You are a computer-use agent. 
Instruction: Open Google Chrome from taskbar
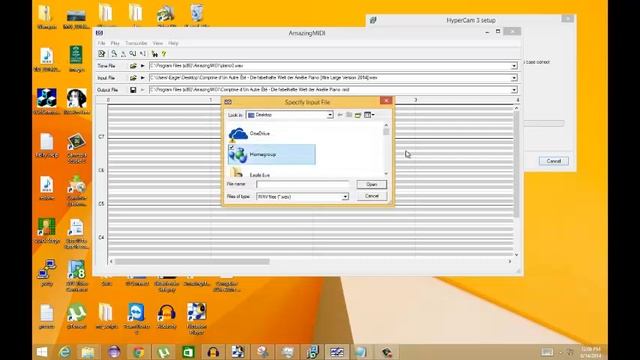[x=138, y=352]
